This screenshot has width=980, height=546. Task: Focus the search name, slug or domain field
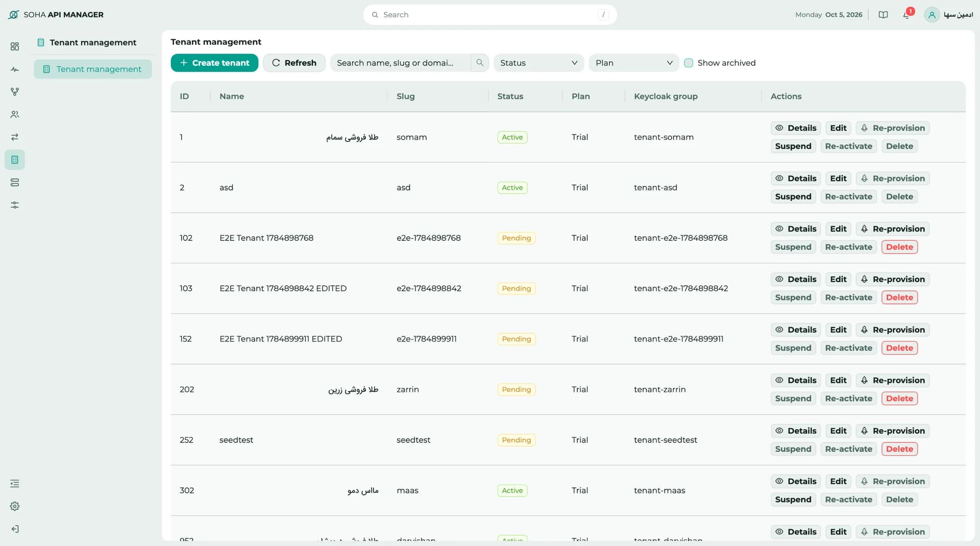click(401, 63)
